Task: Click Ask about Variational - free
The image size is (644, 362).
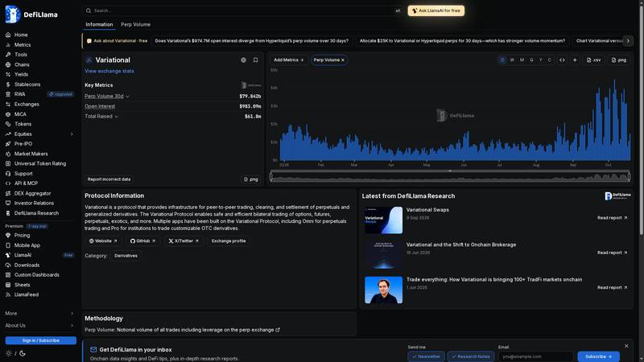Action: tap(117, 41)
